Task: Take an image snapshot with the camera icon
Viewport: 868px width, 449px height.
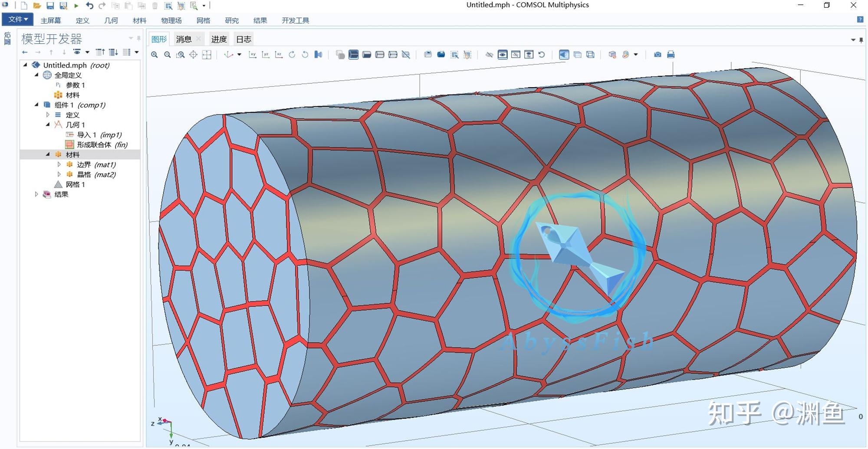Action: click(x=658, y=55)
